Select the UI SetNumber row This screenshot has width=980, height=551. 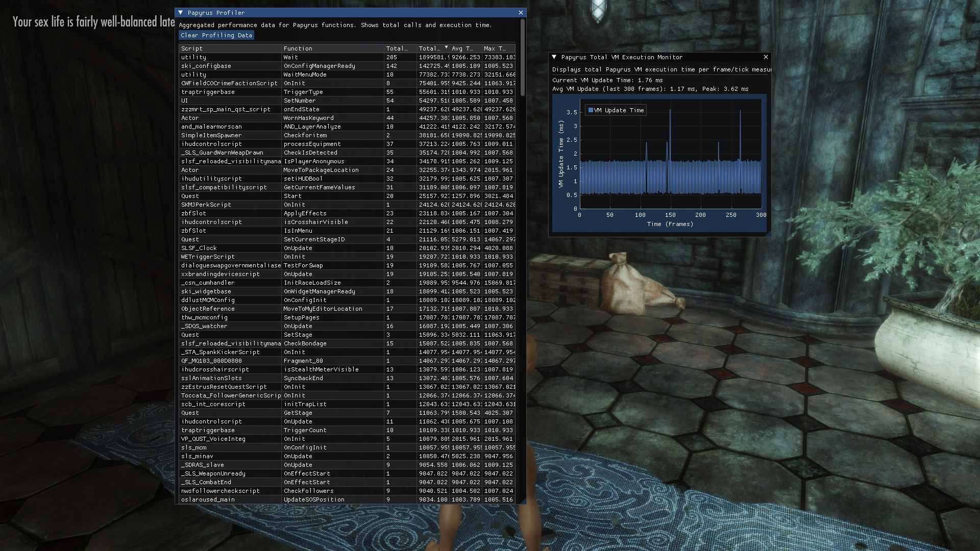tap(347, 101)
